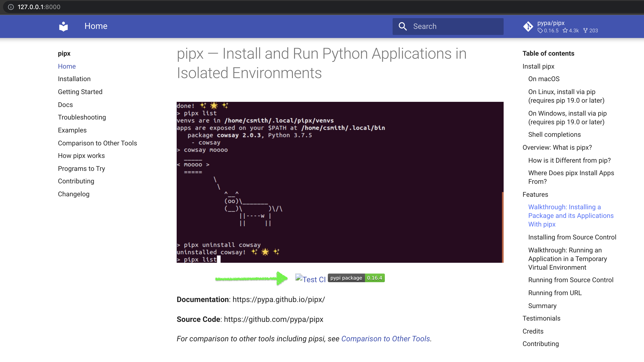Screen dimensions: 644x362
Task: Click the pypi package 0.16.4 badge
Action: [356, 278]
